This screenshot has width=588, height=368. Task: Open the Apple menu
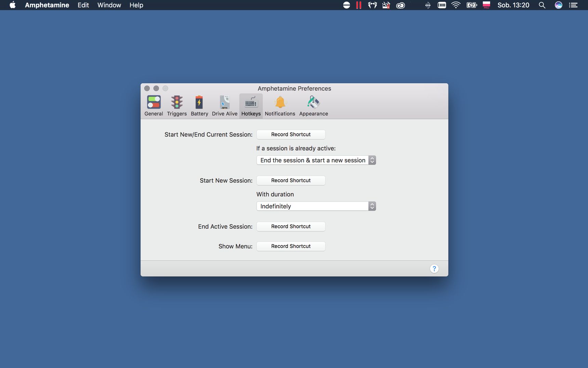13,5
